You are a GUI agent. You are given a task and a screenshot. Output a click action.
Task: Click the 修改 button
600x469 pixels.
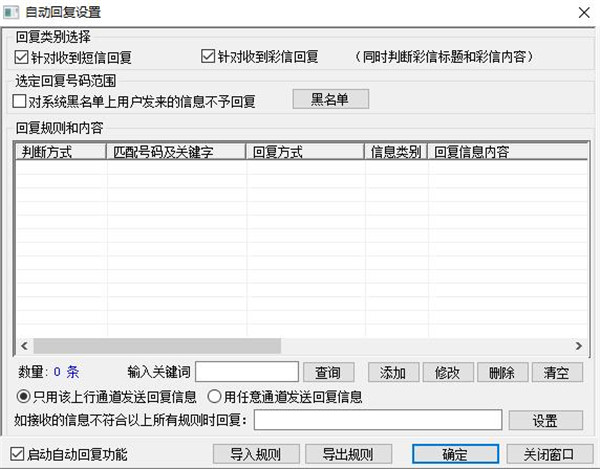(x=447, y=373)
